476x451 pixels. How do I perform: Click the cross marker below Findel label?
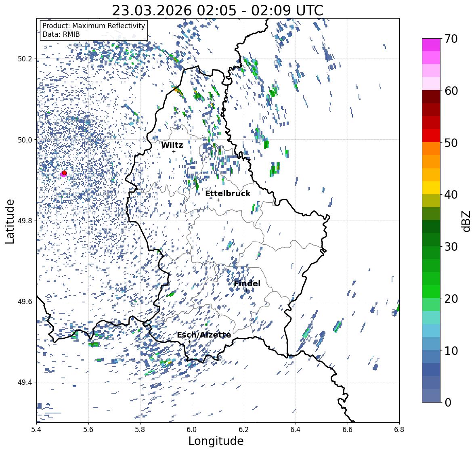click(x=247, y=290)
